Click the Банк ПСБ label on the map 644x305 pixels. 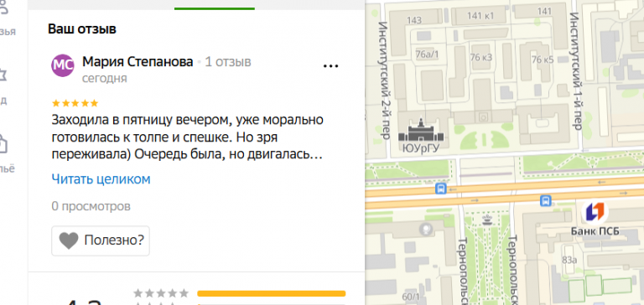595,231
